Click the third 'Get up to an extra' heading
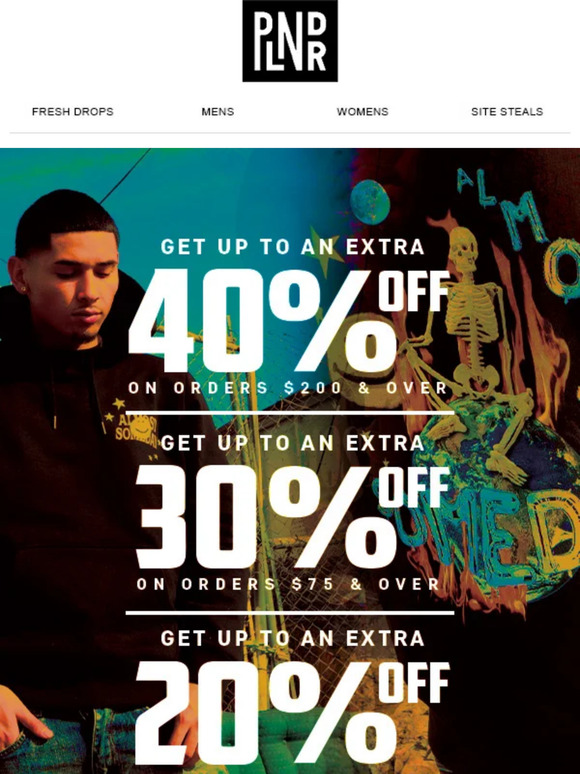 click(293, 638)
